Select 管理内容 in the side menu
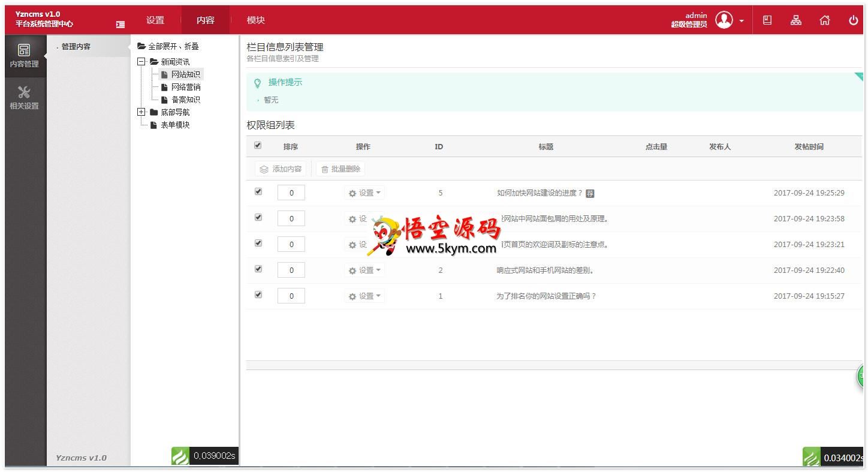This screenshot has height=472, width=868. pyautogui.click(x=76, y=46)
